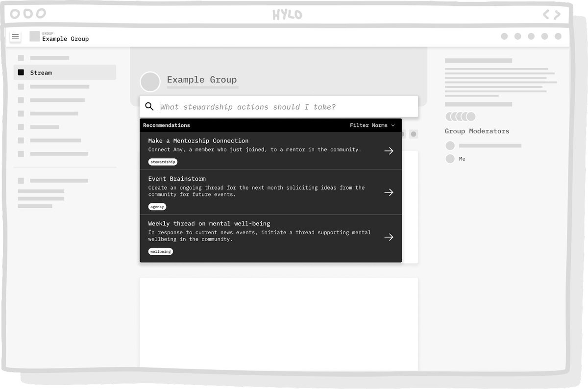588x389 pixels.
Task: Select the wellbeing tag
Action: (161, 251)
